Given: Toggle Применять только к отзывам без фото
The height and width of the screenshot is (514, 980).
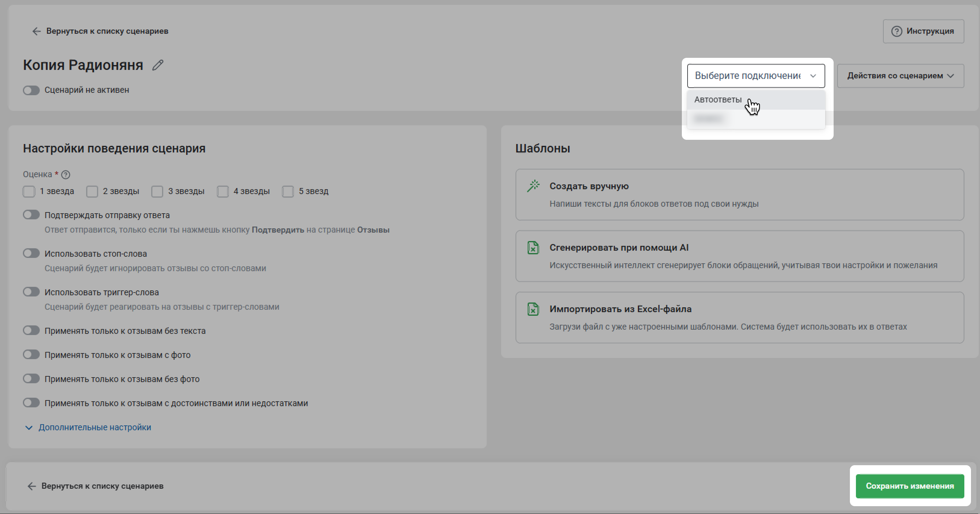Looking at the screenshot, I should click(31, 378).
